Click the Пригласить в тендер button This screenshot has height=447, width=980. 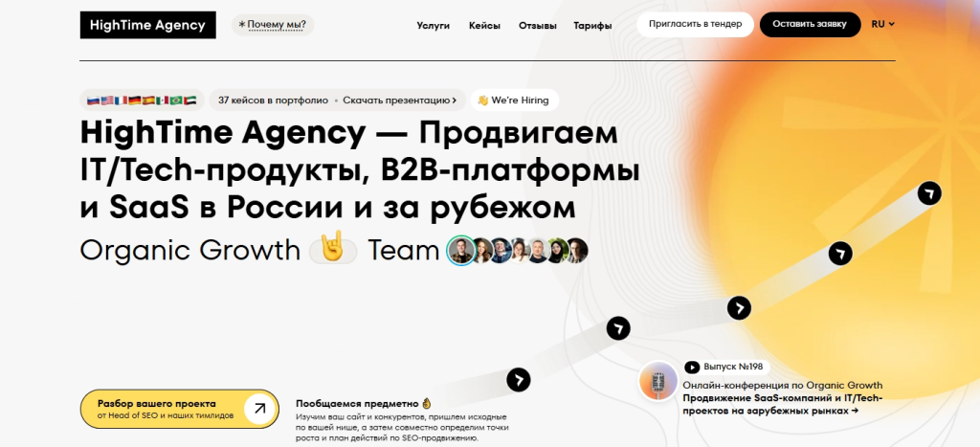click(695, 24)
